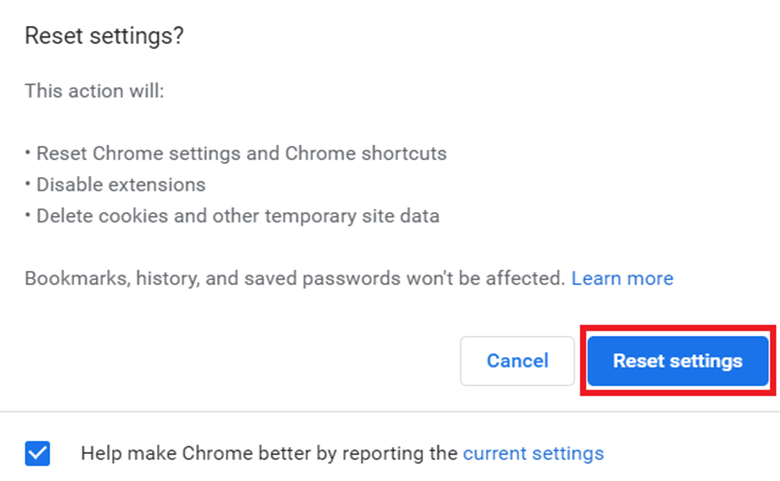Toggle reporting current settings to Chrome

click(x=37, y=454)
